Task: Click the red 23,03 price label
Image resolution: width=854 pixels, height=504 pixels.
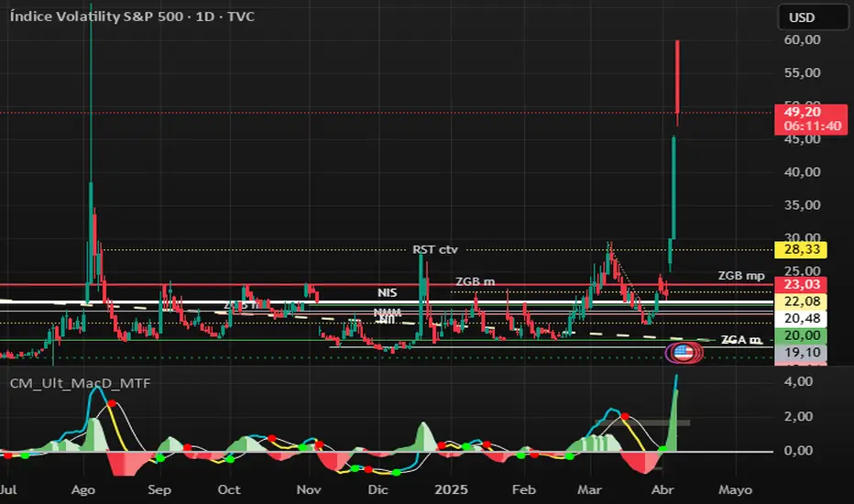Action: (801, 284)
